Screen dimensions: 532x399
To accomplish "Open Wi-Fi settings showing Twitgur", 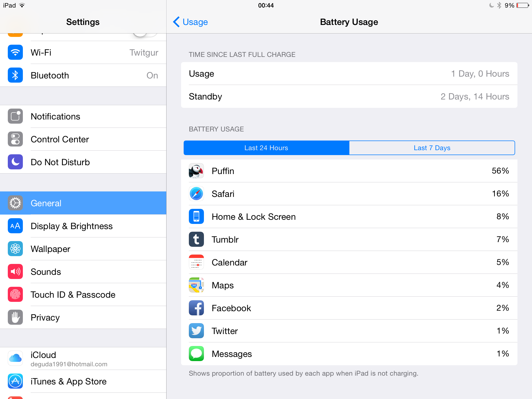I will [x=83, y=52].
